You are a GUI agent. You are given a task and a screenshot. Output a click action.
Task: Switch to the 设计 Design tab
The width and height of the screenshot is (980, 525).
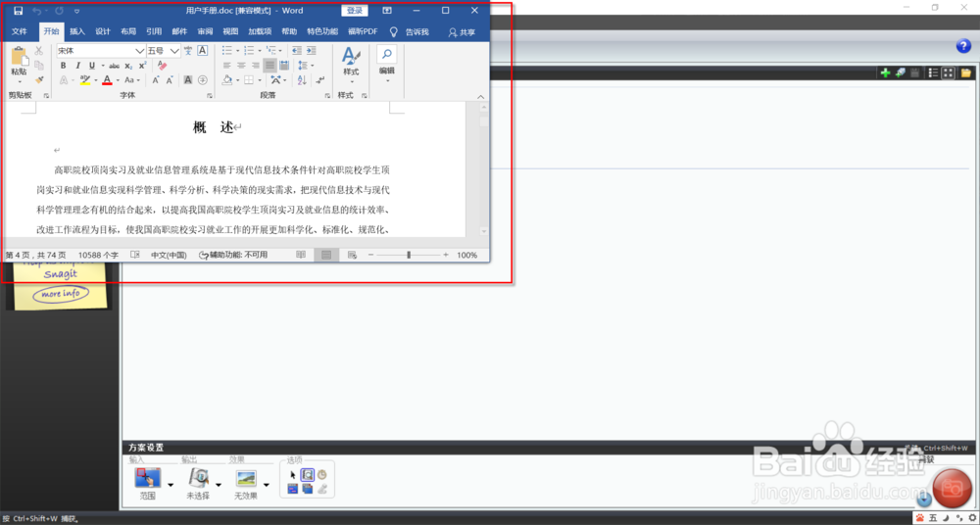pos(103,32)
